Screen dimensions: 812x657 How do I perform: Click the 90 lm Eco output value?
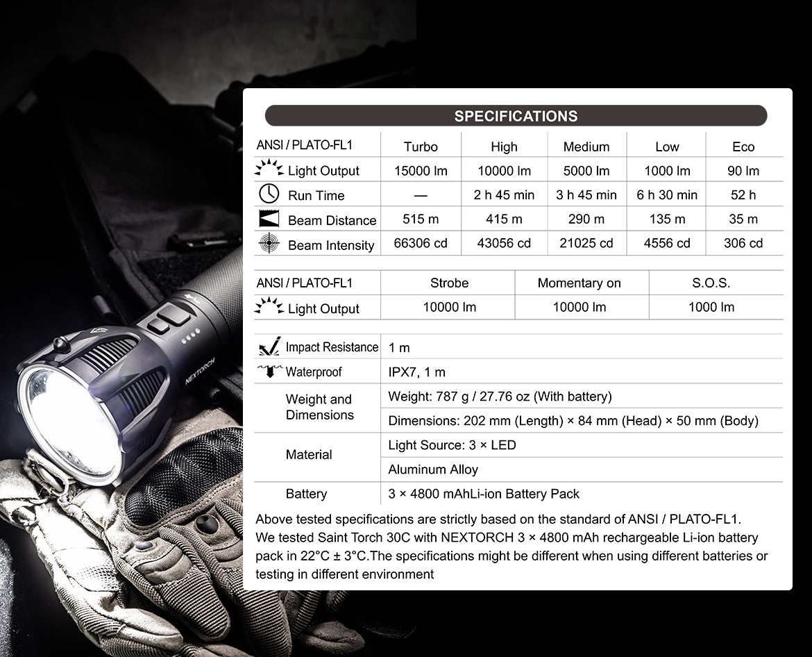coord(743,170)
